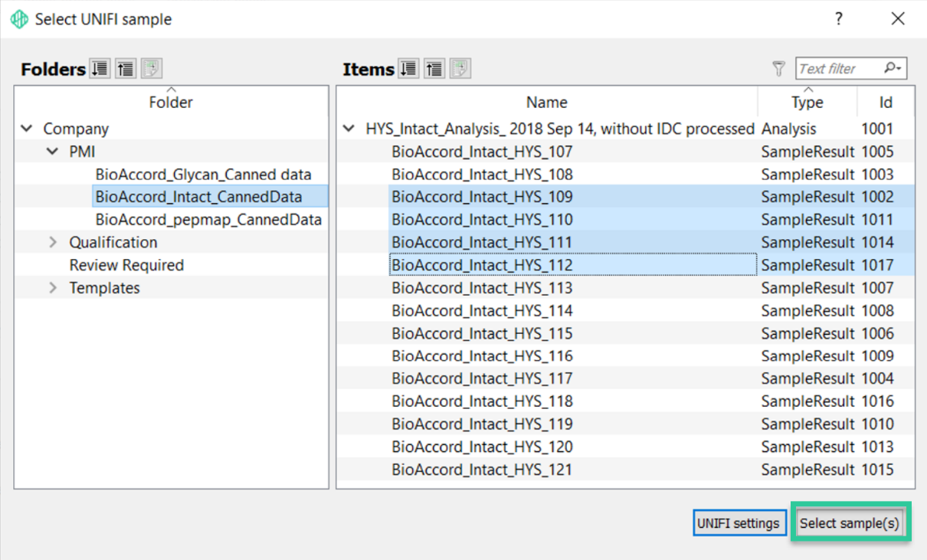927x560 pixels.
Task: Click the expand-all icon beside Items
Action: pos(409,69)
